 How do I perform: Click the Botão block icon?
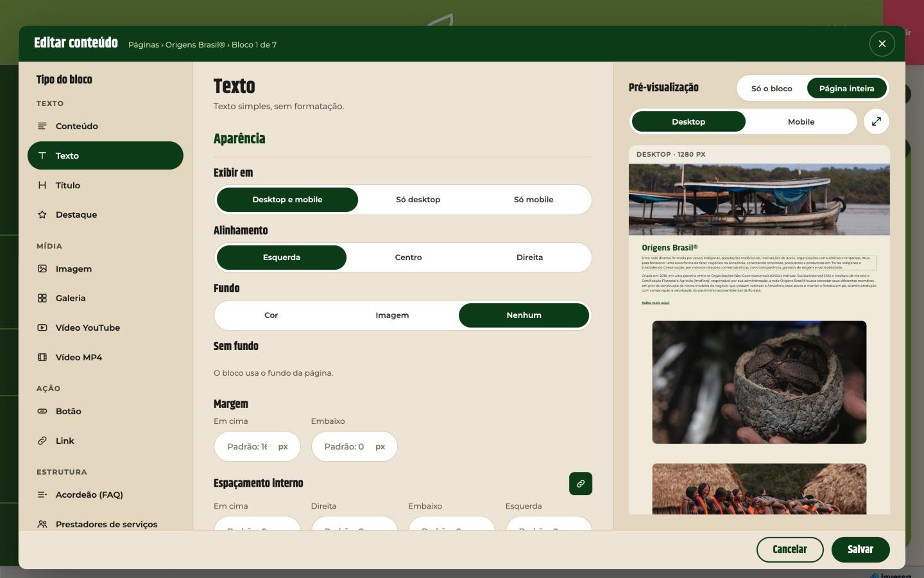point(42,411)
